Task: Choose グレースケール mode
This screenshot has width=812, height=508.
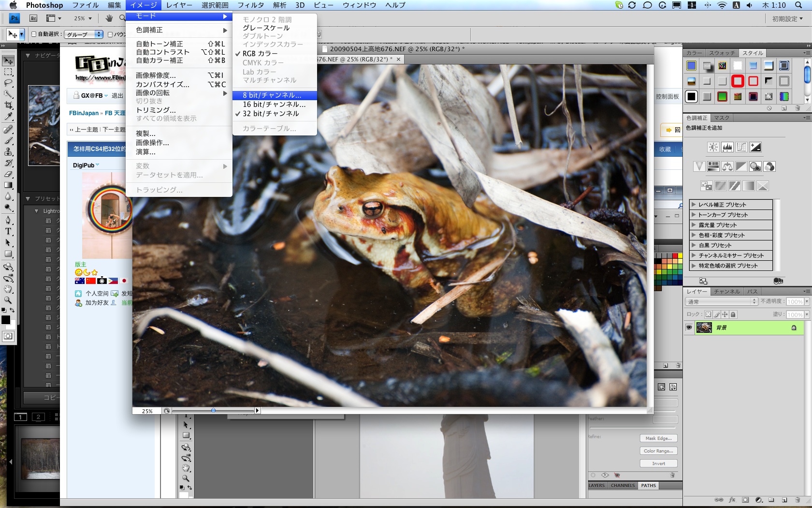Action: pos(275,28)
